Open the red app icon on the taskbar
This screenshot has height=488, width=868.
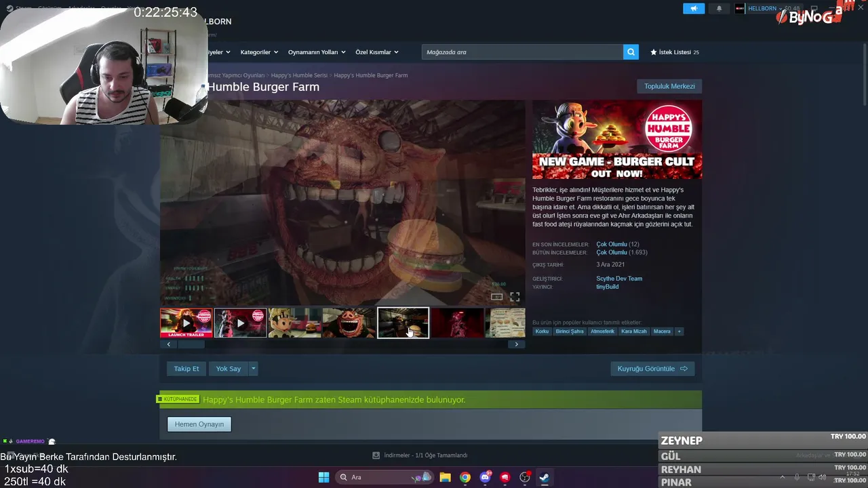tap(505, 477)
